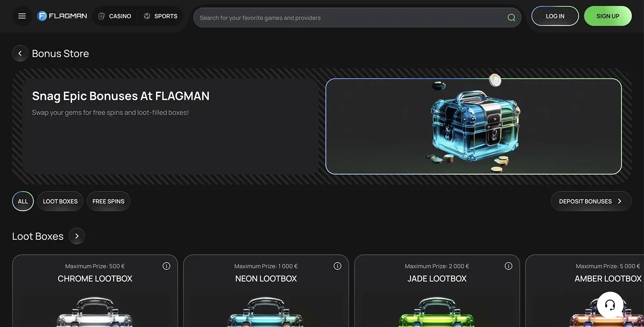Open live support headset chat icon
Viewport: 644px width, 327px height.
[610, 305]
